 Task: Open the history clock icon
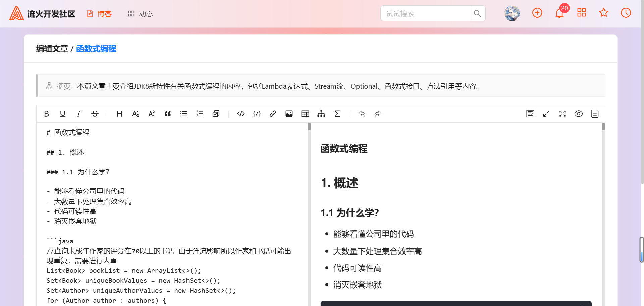[626, 13]
